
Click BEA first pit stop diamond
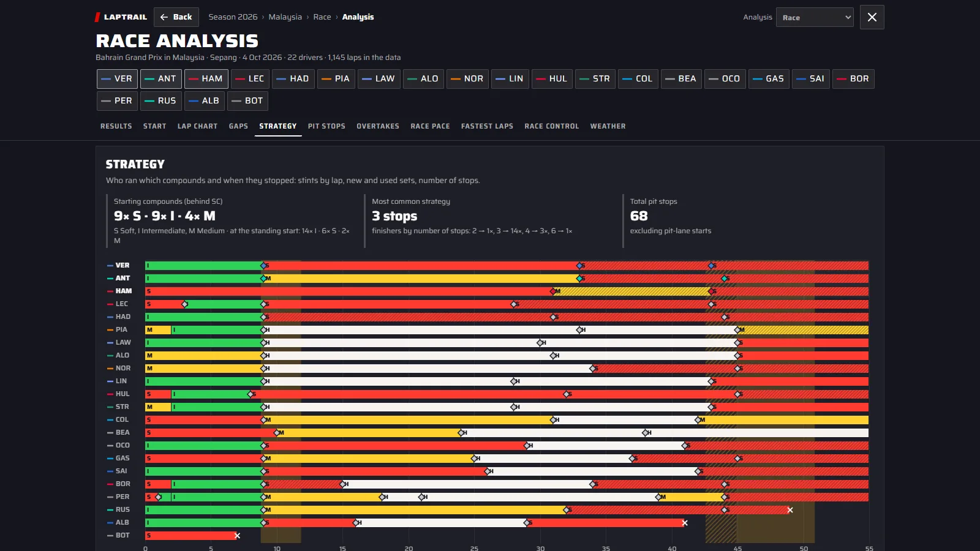[x=277, y=433]
